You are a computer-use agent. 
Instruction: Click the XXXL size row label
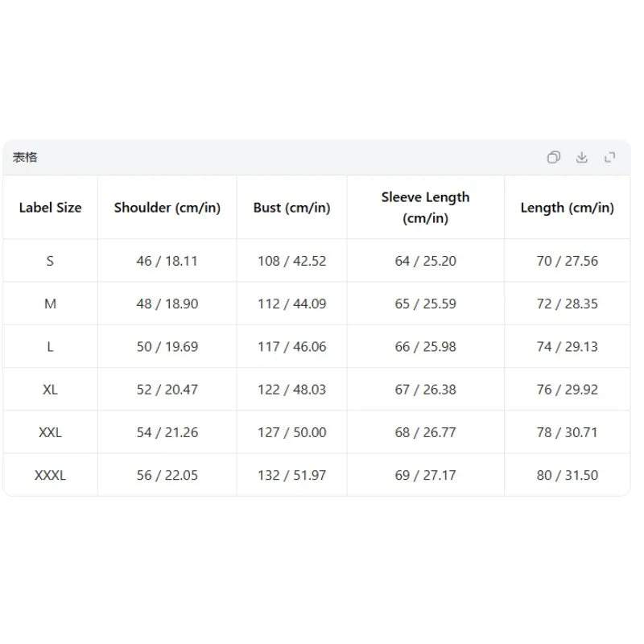[x=50, y=475]
